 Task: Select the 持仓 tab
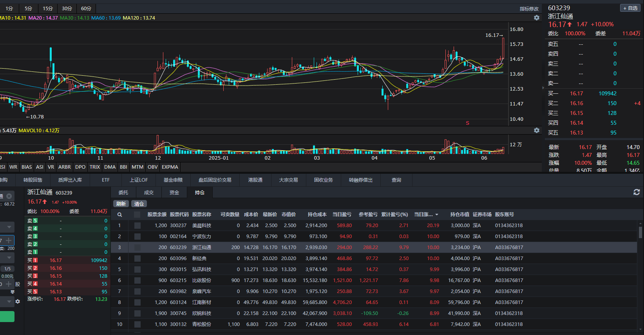[x=200, y=192]
